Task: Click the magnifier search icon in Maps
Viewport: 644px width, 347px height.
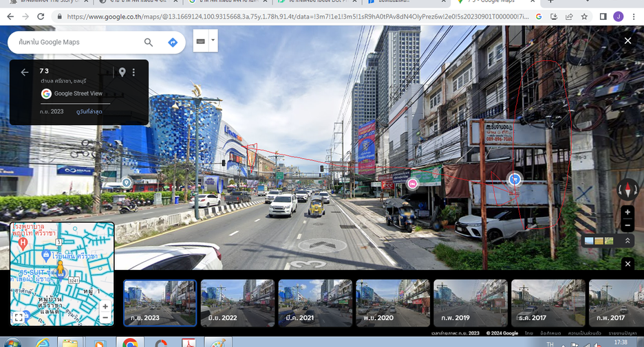Action: coord(149,42)
